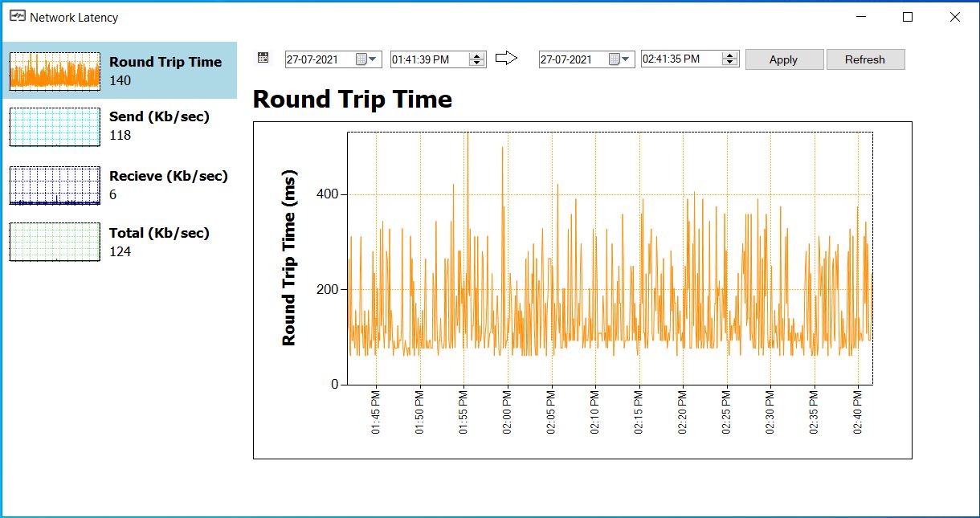
Task: Click the Total (Kb/sec) chart preview icon
Action: [x=53, y=242]
